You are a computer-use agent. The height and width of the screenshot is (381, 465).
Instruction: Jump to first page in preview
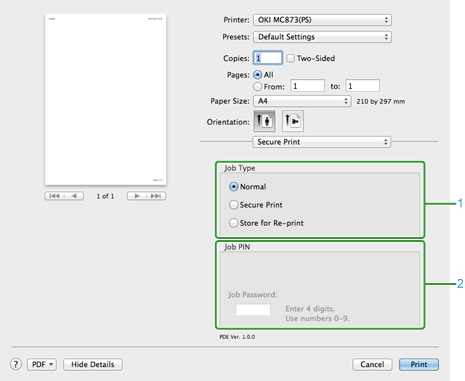point(54,196)
